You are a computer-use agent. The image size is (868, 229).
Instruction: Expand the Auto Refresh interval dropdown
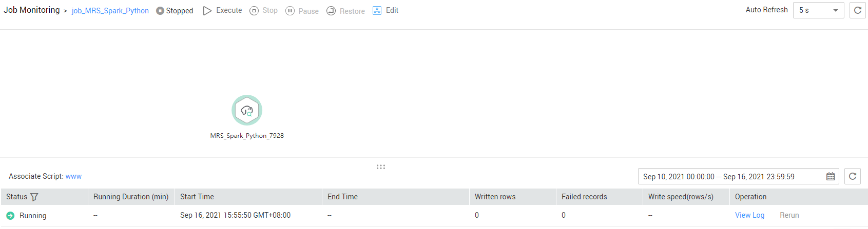coord(819,10)
